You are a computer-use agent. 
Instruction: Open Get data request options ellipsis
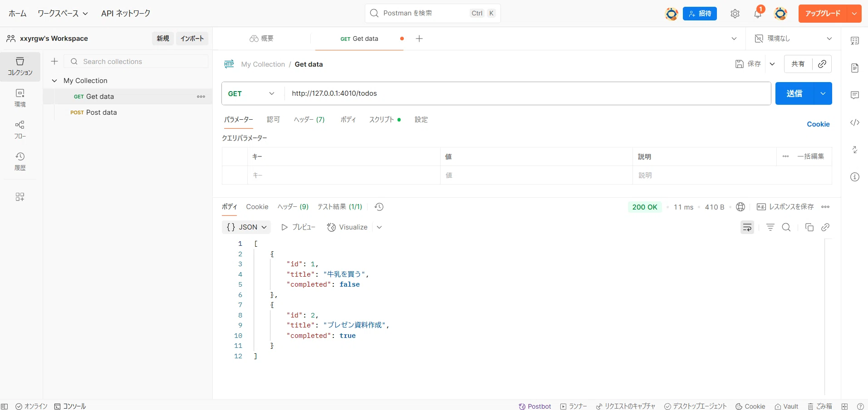pos(201,97)
